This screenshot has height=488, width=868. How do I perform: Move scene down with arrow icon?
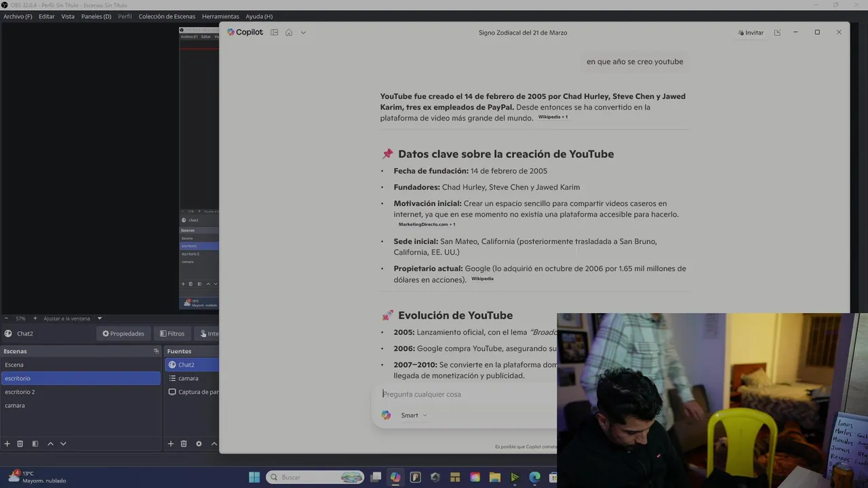[x=63, y=444]
